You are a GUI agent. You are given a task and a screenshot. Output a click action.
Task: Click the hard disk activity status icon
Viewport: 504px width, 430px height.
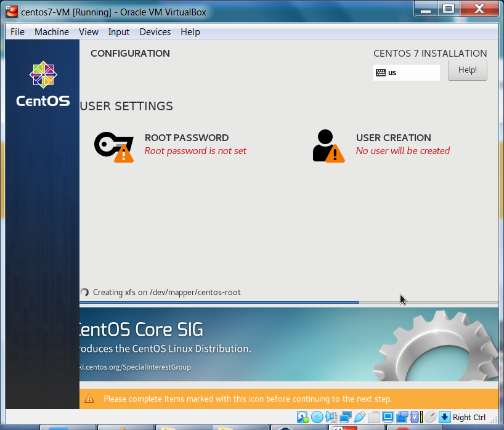[303, 417]
